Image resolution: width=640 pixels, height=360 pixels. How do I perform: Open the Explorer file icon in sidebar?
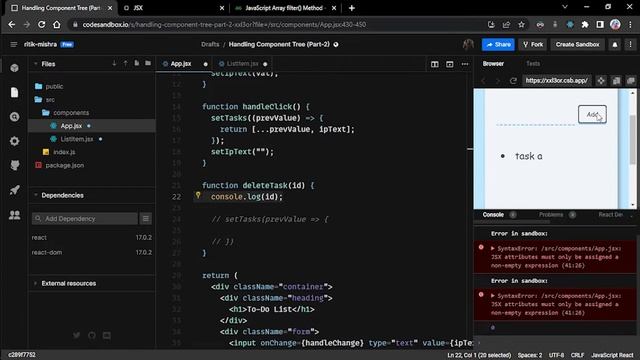point(14,92)
